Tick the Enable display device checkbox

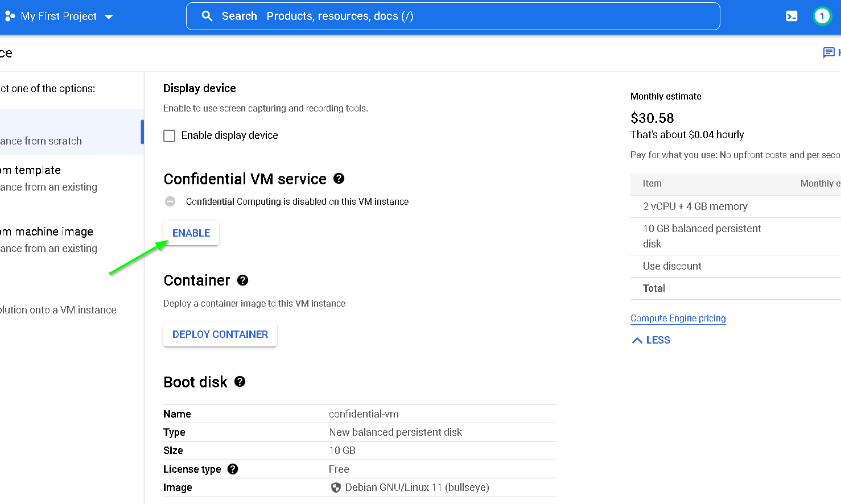(170, 136)
